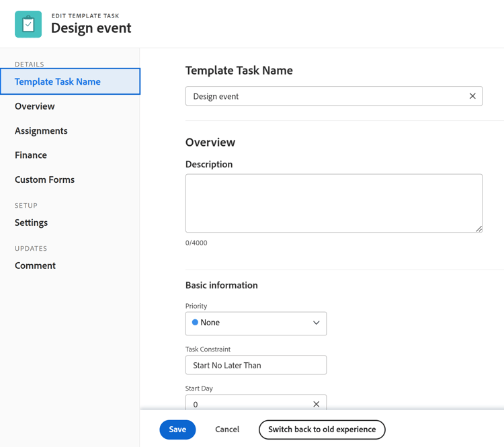
Task: Click the Template Task Name heading
Action: [x=239, y=71]
